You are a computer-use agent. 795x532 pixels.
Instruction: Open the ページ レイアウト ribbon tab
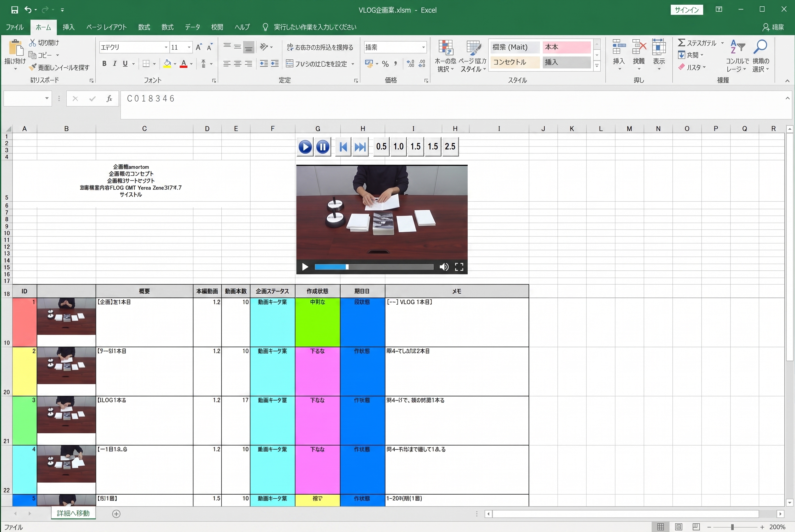[107, 27]
